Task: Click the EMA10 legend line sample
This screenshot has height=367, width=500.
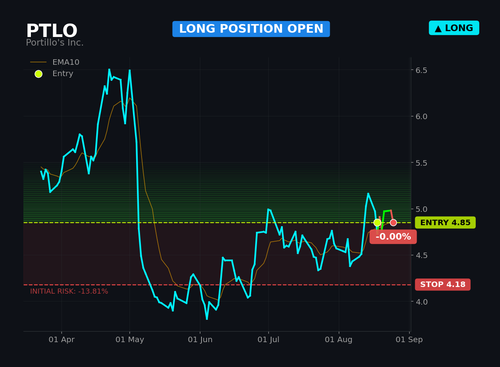Action: [38, 62]
